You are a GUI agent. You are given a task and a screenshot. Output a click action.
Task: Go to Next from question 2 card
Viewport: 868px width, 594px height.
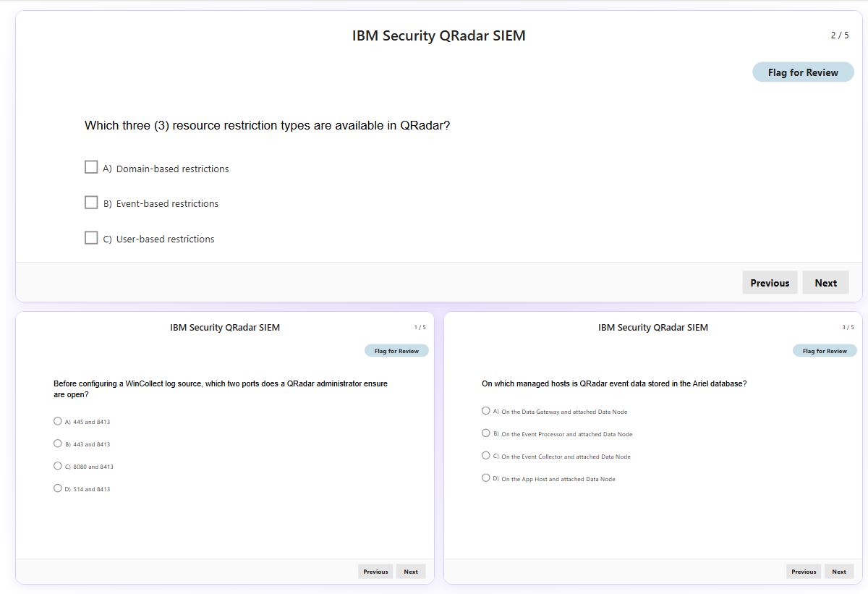[825, 283]
